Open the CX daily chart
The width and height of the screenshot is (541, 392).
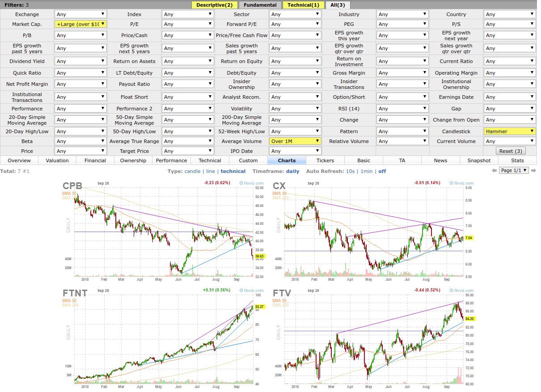374,231
